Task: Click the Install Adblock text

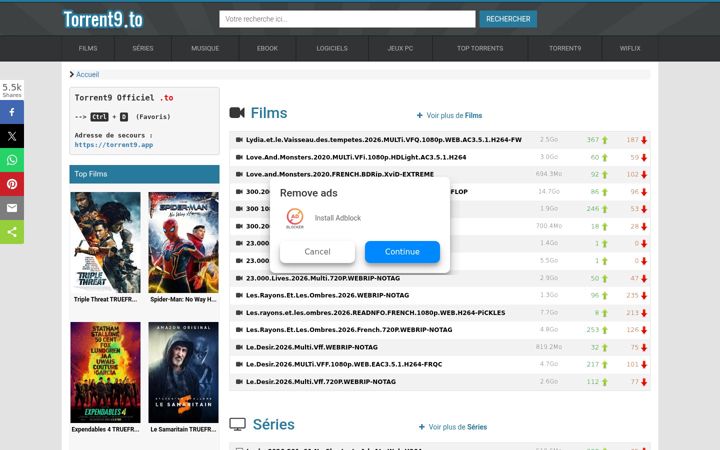Action: (x=338, y=218)
